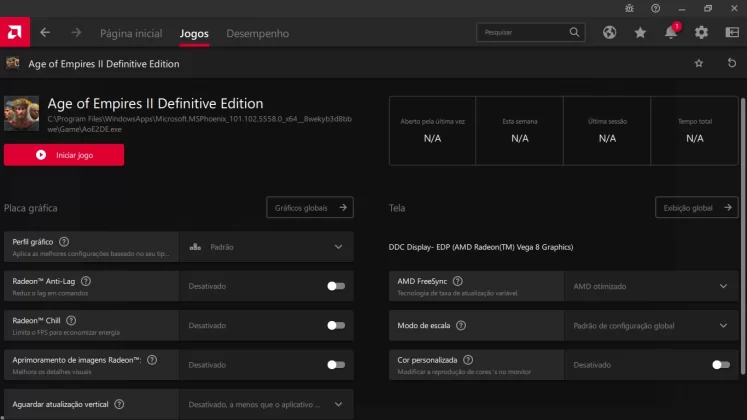Go forward with the right arrow
This screenshot has height=420, width=747.
76,32
